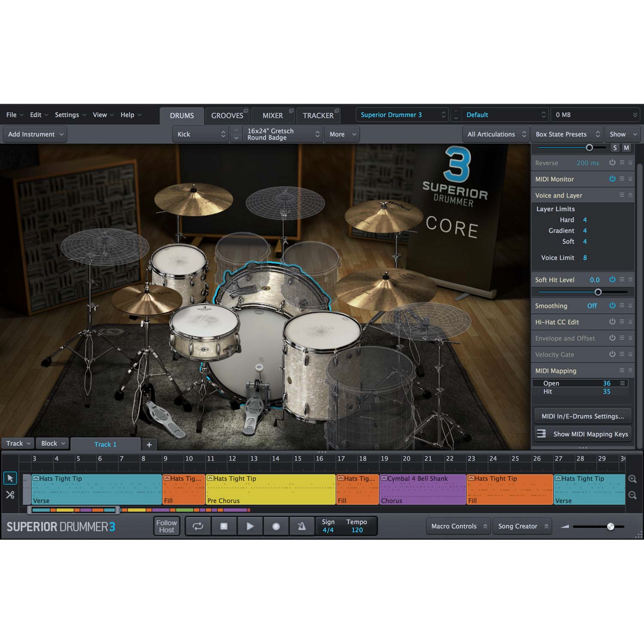
Task: Select the scissors tool in the track editor
Action: (10, 494)
